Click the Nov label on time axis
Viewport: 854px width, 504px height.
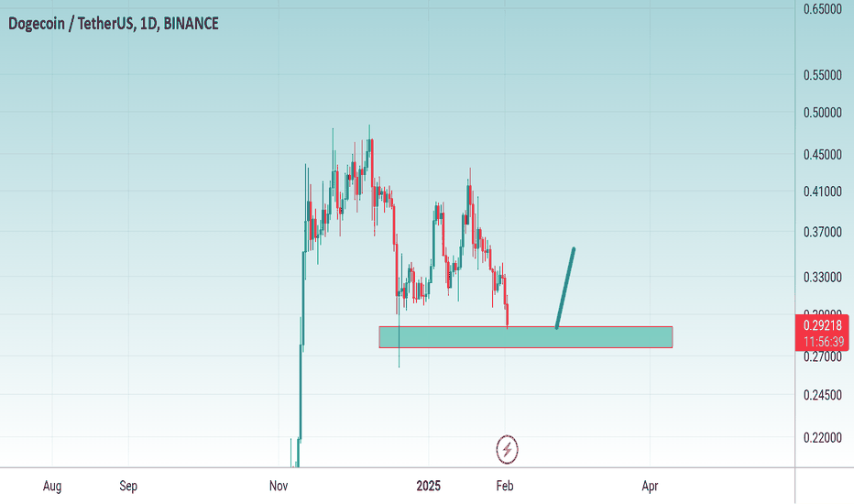pyautogui.click(x=279, y=486)
